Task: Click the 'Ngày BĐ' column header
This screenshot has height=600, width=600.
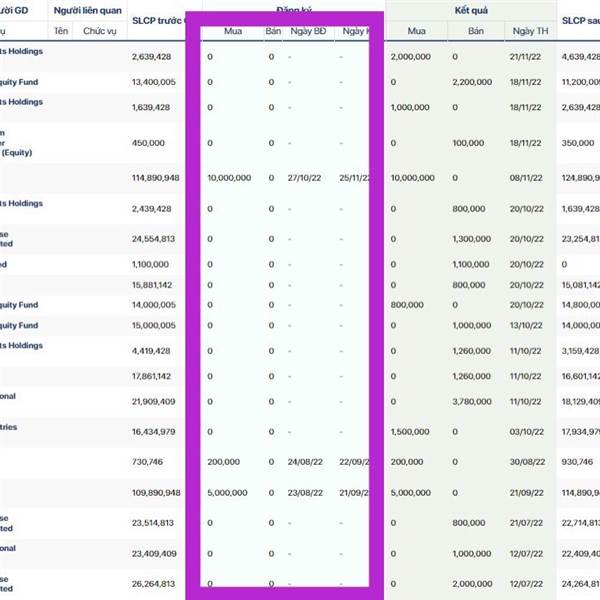Action: (x=308, y=31)
